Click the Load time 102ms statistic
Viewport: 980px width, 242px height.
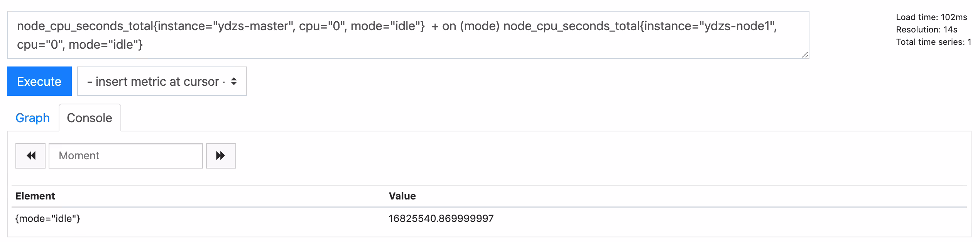pyautogui.click(x=931, y=17)
